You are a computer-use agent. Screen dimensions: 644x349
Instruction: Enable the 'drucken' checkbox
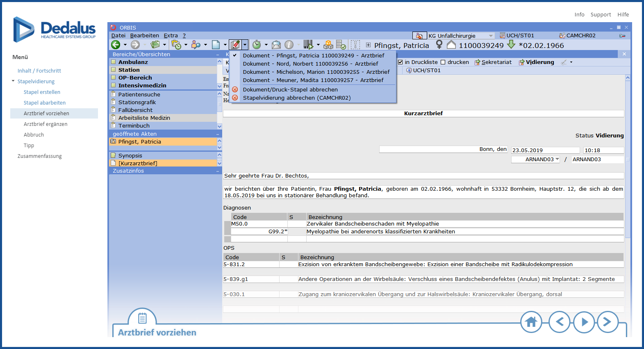(x=443, y=62)
